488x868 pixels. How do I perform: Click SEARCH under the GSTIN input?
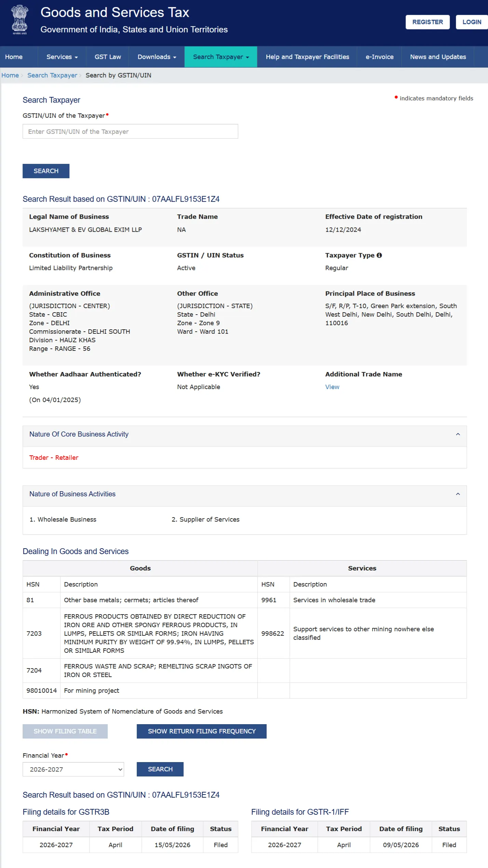(x=46, y=171)
